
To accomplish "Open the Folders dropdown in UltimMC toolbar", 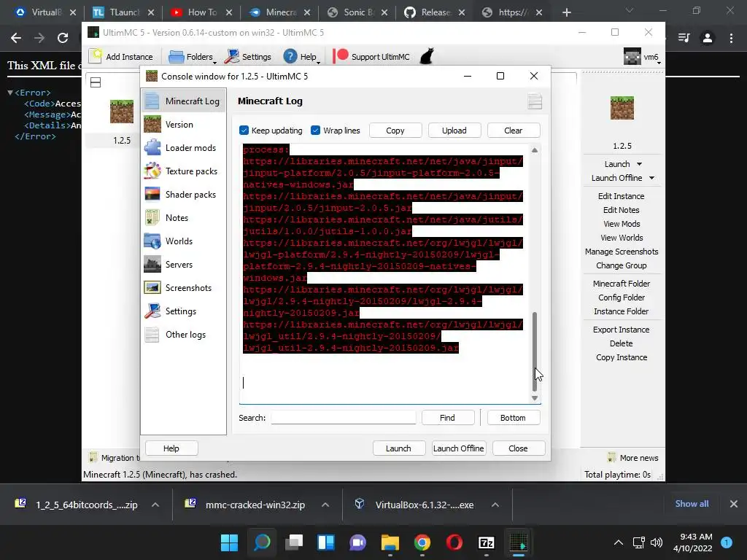I will pos(193,57).
